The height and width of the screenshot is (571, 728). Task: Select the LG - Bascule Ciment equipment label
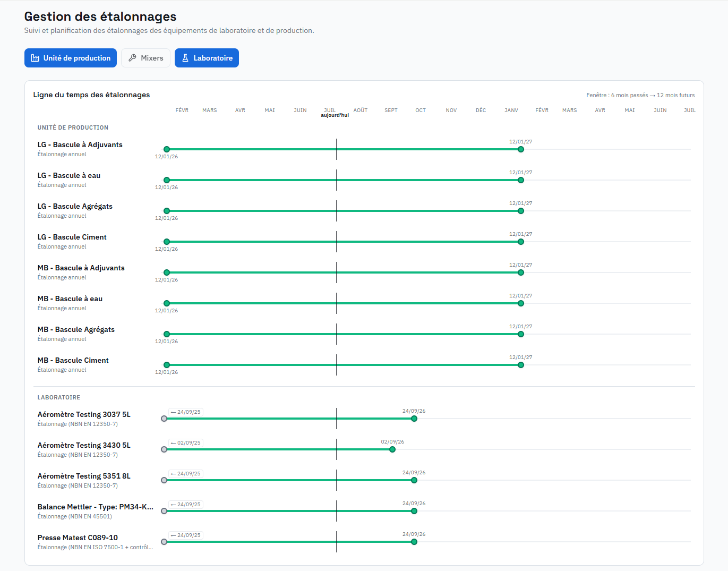pyautogui.click(x=72, y=237)
